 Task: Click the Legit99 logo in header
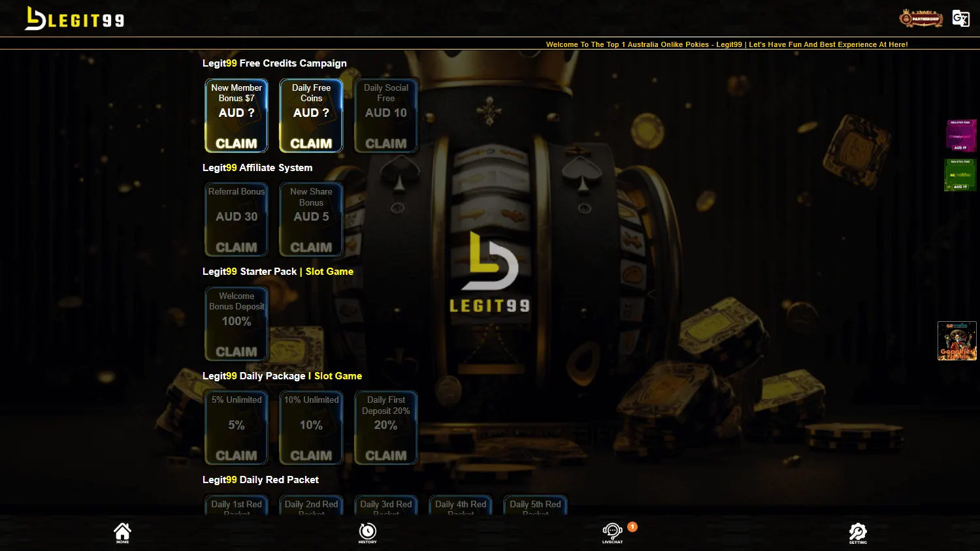point(74,18)
